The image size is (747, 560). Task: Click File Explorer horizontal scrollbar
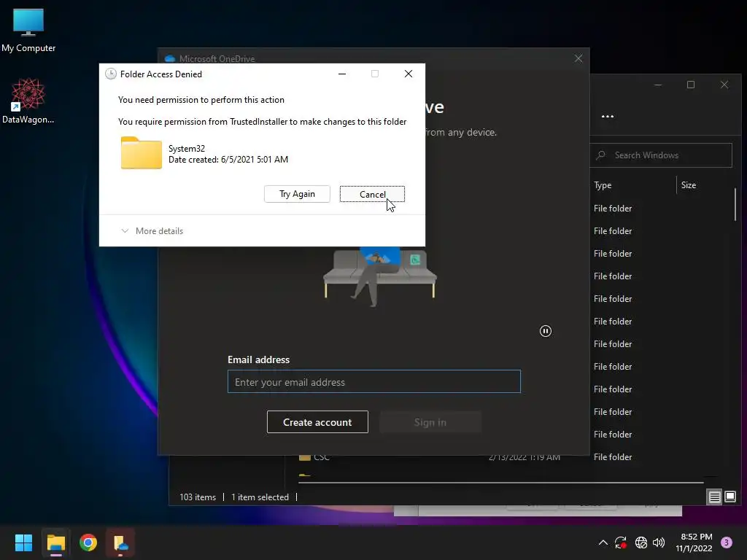click(500, 483)
